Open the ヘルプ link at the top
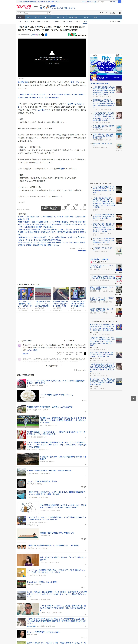 pos(94,2)
